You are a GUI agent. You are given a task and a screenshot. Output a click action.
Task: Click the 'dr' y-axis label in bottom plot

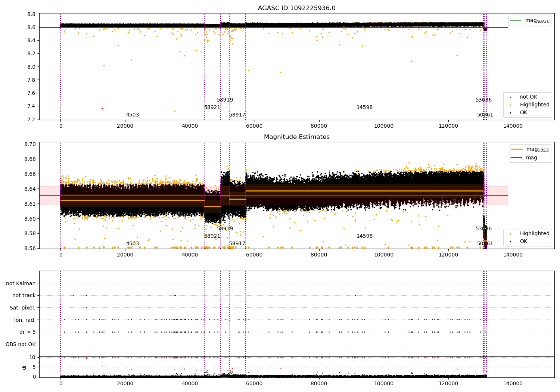coord(24,367)
